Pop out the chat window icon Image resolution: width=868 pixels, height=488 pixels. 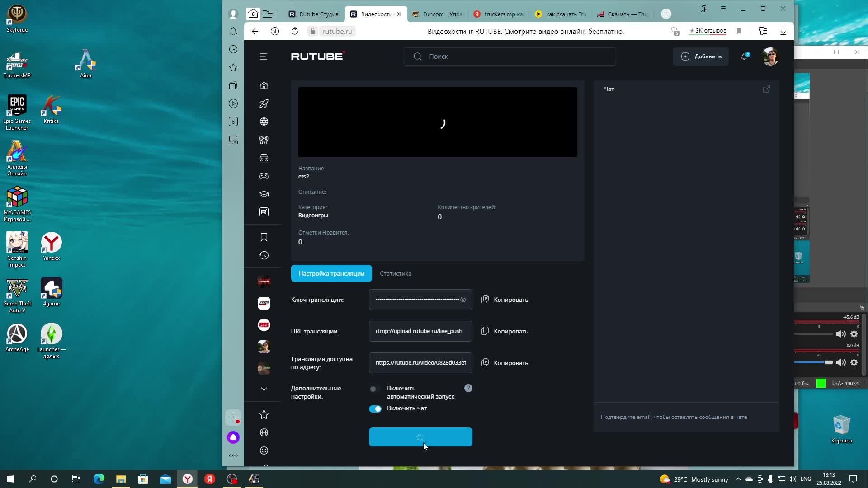pyautogui.click(x=766, y=89)
